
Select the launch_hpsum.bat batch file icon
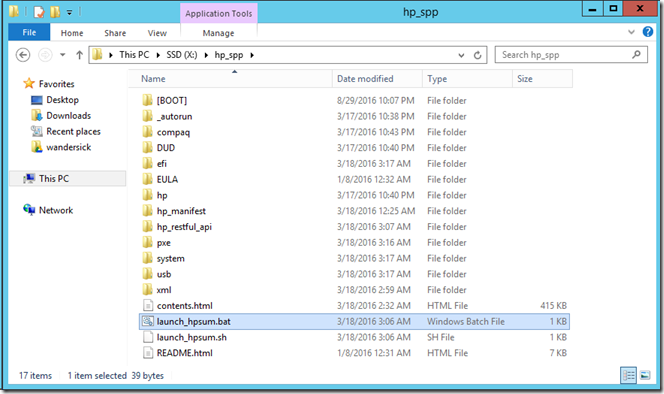(148, 321)
